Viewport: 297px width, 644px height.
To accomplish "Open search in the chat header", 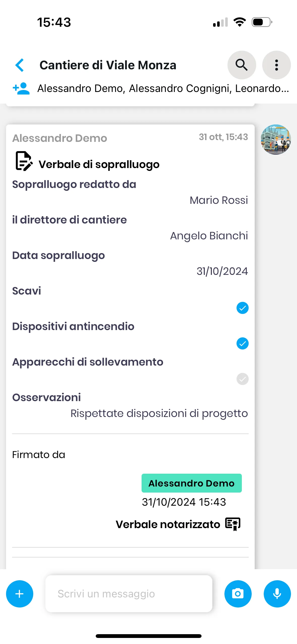I will tap(242, 65).
